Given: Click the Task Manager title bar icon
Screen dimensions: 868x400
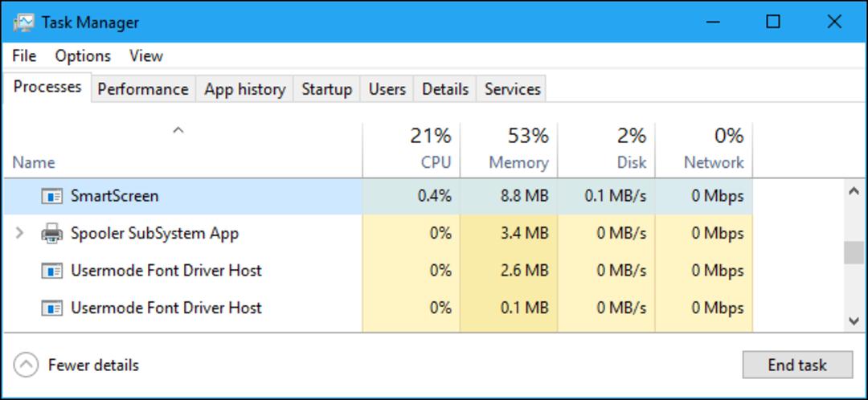Looking at the screenshot, I should point(24,22).
